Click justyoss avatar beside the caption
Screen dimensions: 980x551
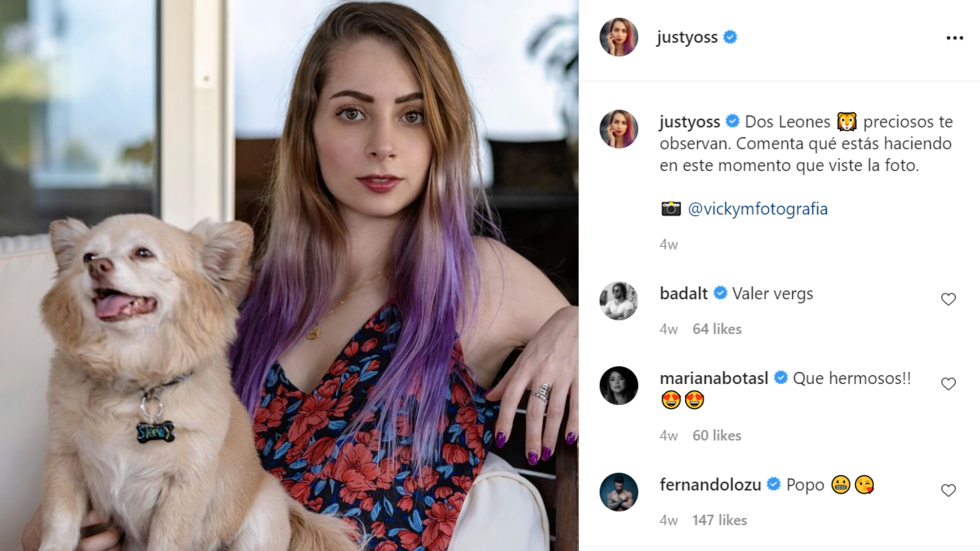619,129
